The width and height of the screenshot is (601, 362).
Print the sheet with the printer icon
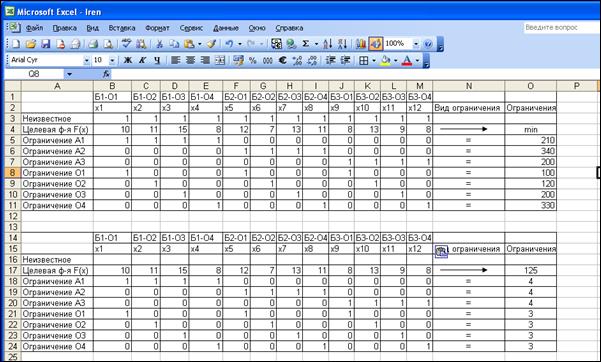[x=93, y=44]
